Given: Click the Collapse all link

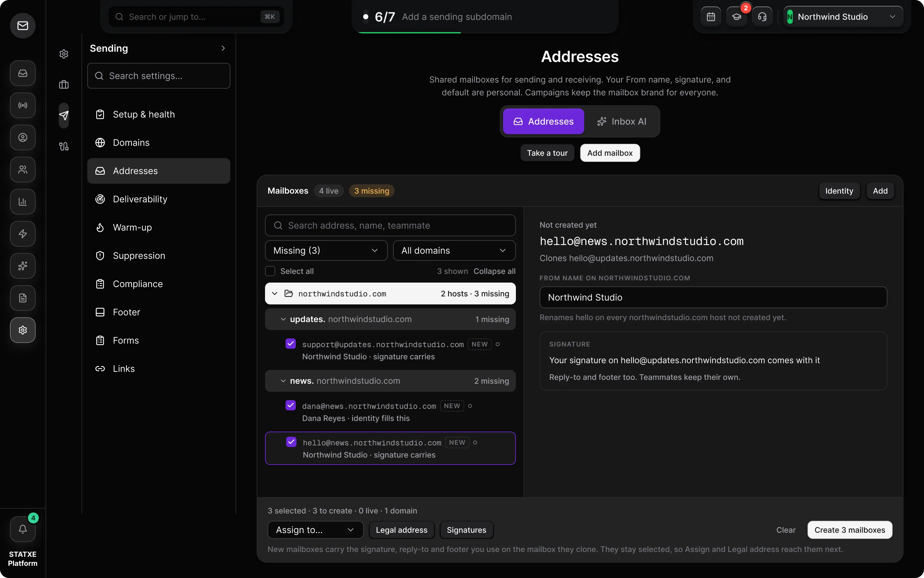Looking at the screenshot, I should click(494, 271).
